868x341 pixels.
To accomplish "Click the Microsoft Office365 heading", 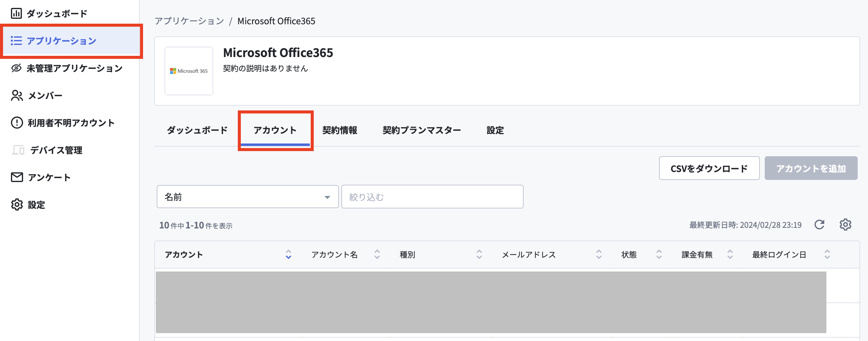I will [x=278, y=53].
